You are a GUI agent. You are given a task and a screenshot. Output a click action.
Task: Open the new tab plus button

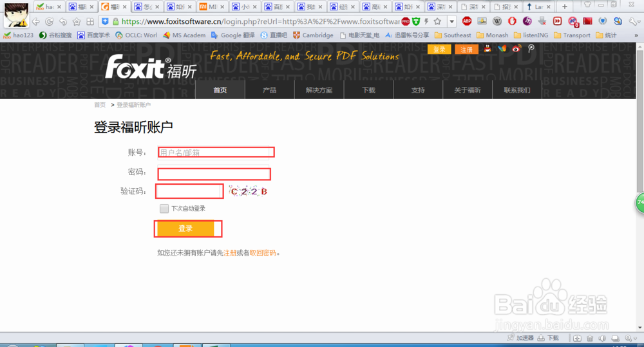point(565,6)
